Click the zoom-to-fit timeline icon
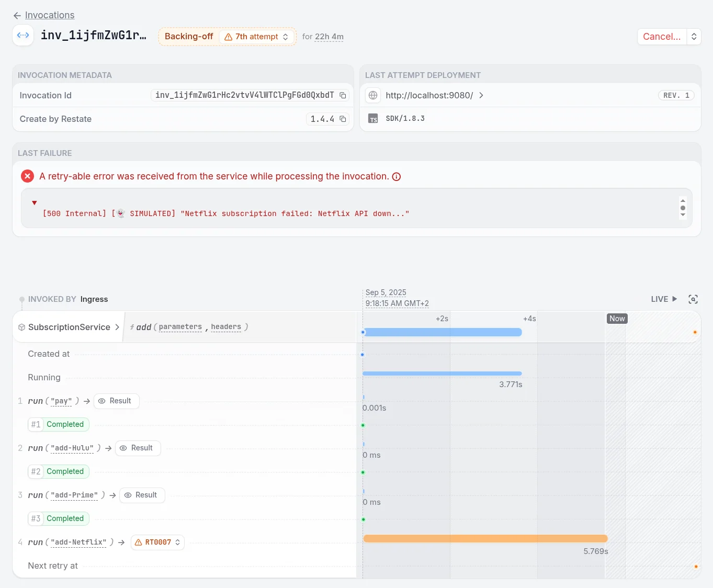The width and height of the screenshot is (713, 588). 693,299
